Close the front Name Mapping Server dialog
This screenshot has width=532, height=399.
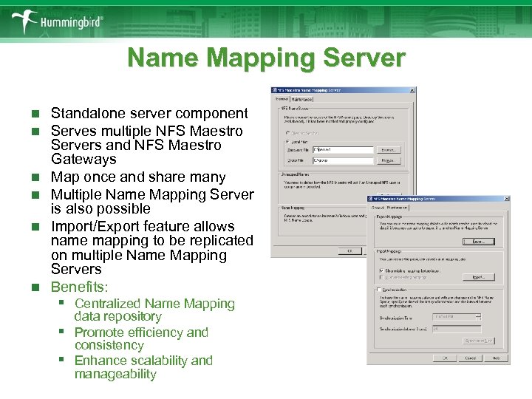click(507, 199)
